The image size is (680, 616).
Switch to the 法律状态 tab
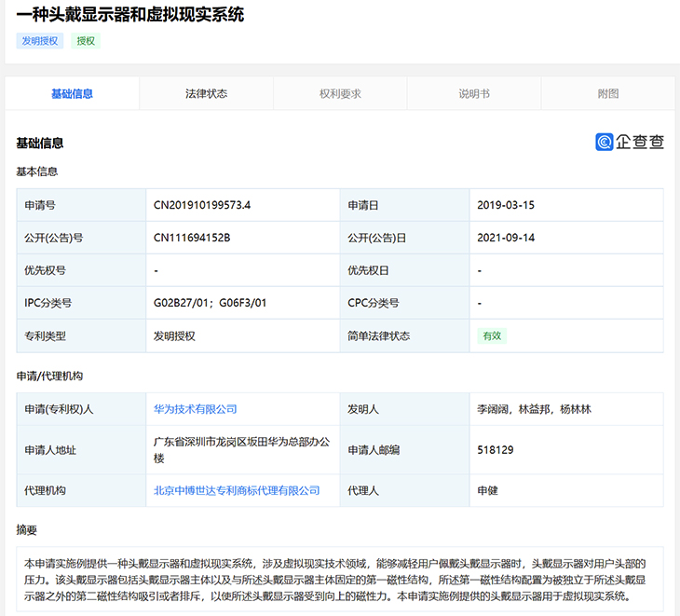click(206, 94)
